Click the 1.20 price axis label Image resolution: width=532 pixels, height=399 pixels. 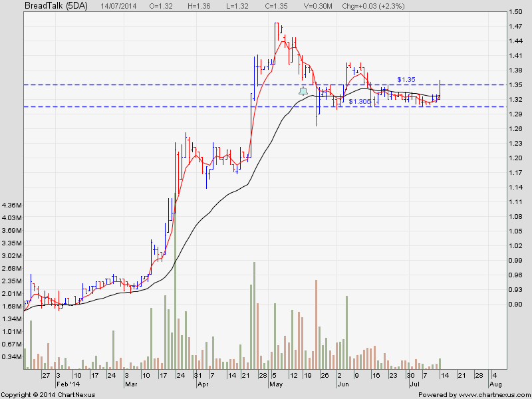[515, 158]
